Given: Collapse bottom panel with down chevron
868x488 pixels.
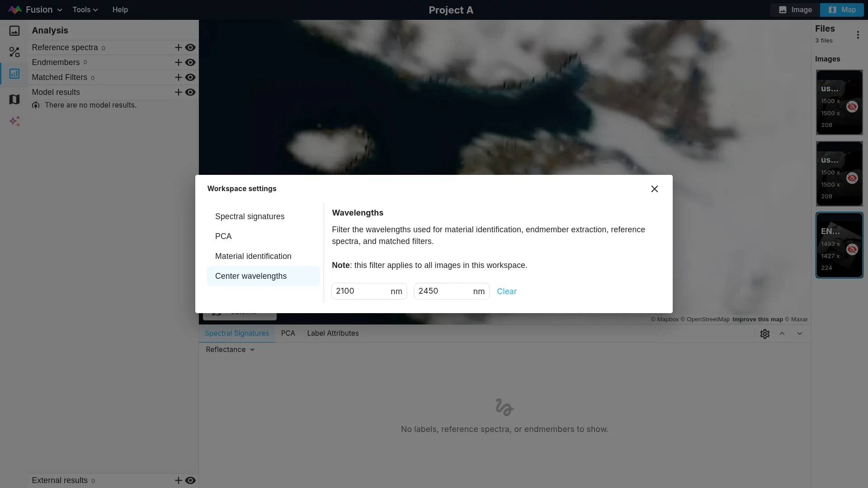Looking at the screenshot, I should [x=799, y=333].
